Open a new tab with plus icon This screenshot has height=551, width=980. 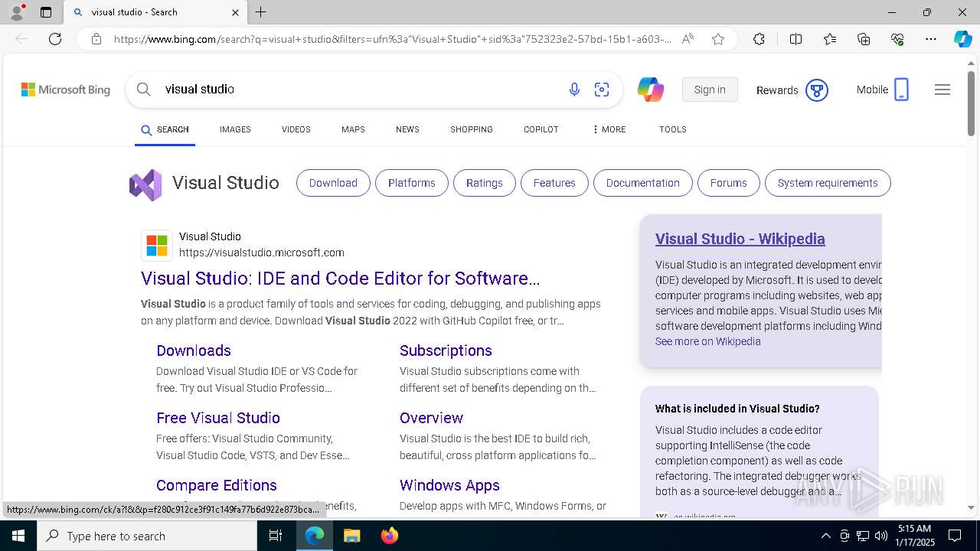pos(261,12)
